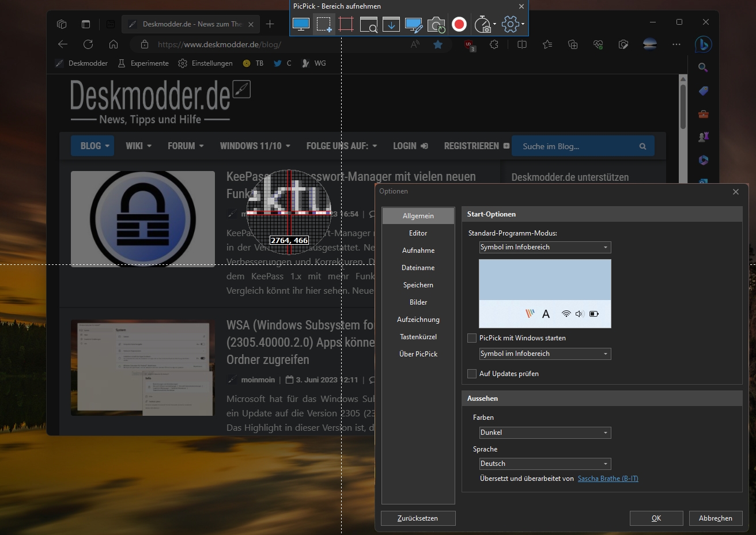Expand the WINDOWS 11/10 menu

pyautogui.click(x=255, y=146)
